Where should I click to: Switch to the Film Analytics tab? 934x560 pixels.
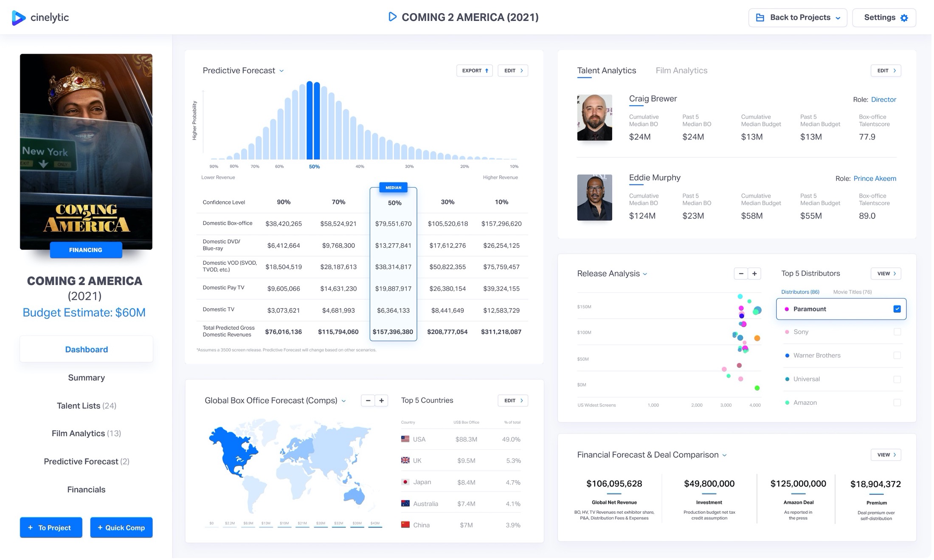[681, 70]
